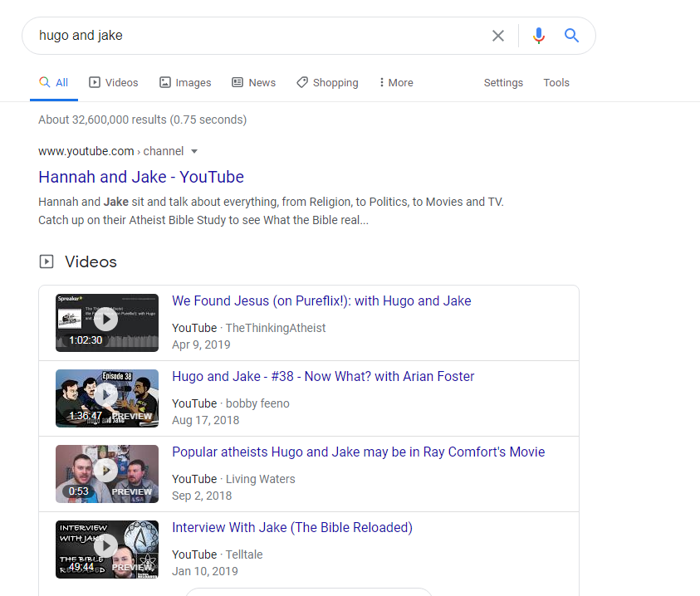Image resolution: width=700 pixels, height=596 pixels.
Task: Click the 'Videos' section heading text
Action: (x=91, y=261)
